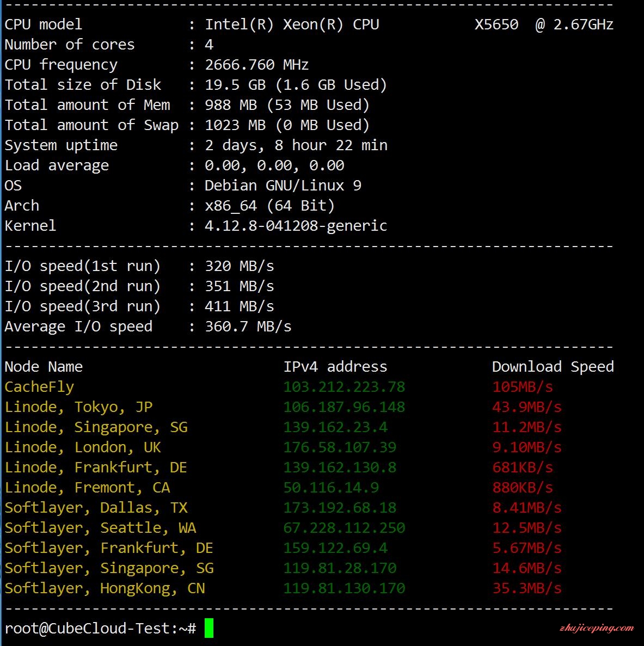Click the Download Speed column header
Image resolution: width=644 pixels, height=646 pixels.
click(553, 367)
